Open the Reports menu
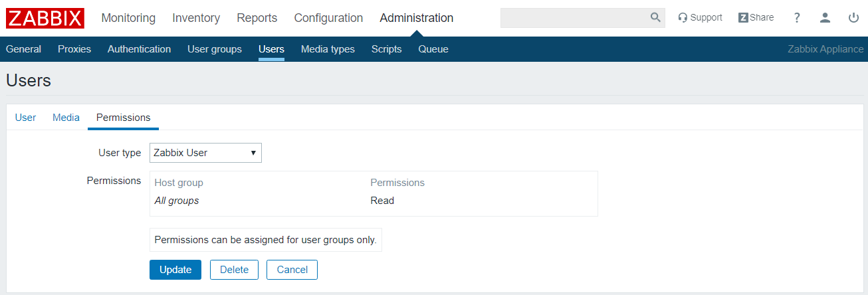Image resolution: width=868 pixels, height=295 pixels. pyautogui.click(x=257, y=18)
